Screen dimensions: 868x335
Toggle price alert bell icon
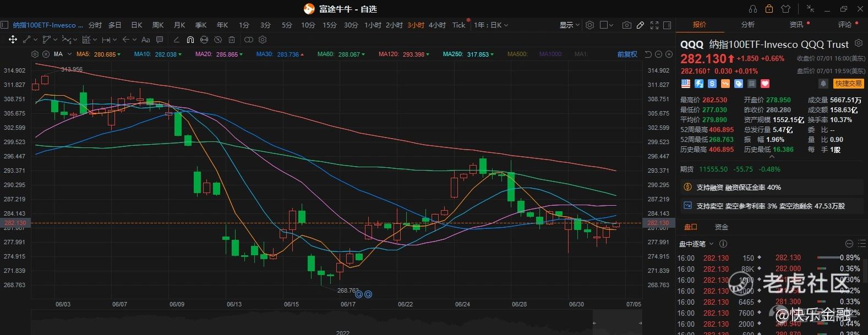[823, 84]
